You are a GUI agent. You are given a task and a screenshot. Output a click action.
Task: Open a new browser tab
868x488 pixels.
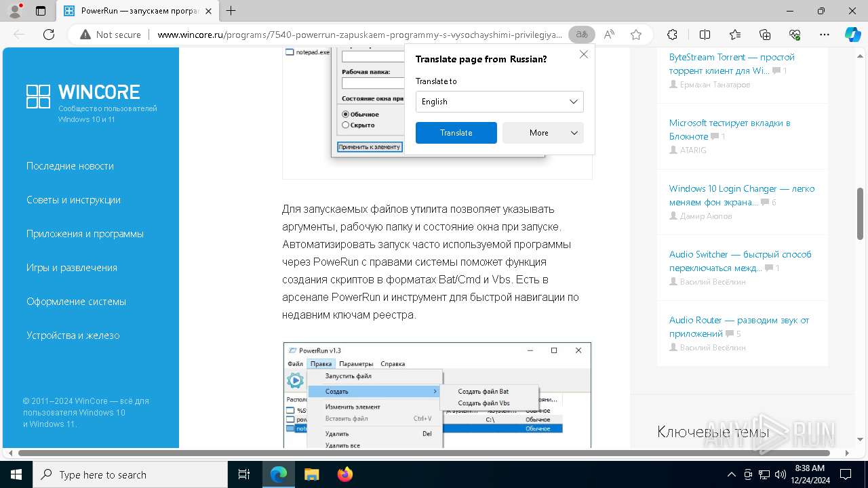[x=231, y=11]
